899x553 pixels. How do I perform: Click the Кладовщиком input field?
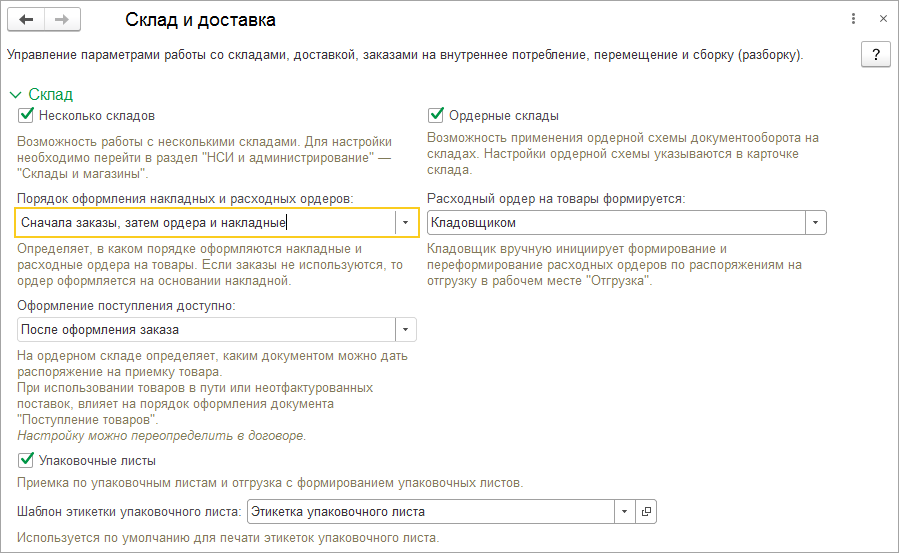coord(615,222)
